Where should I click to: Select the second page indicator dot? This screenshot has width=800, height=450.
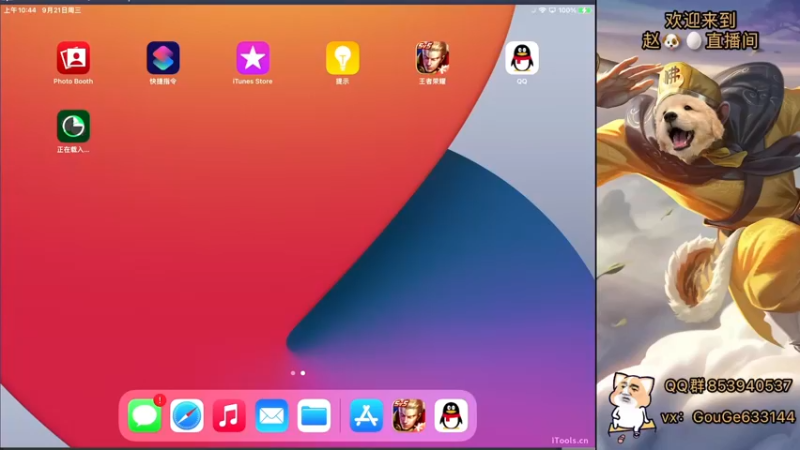(303, 373)
